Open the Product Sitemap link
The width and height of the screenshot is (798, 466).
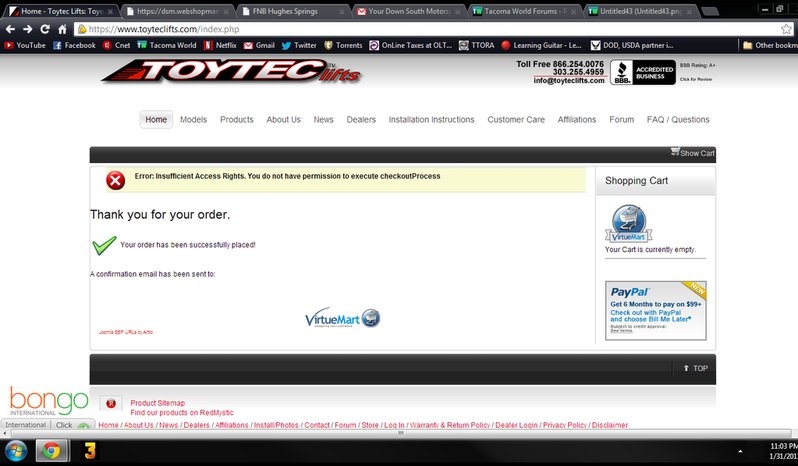(x=157, y=403)
